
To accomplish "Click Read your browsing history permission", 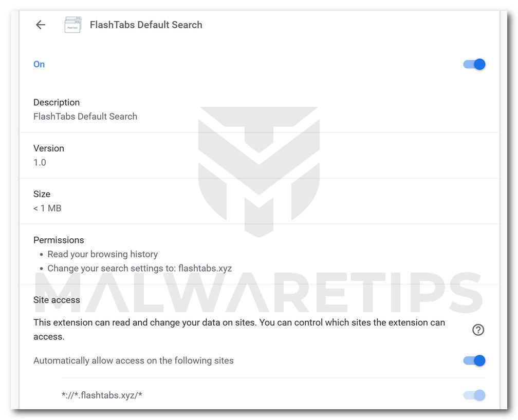I will [102, 254].
